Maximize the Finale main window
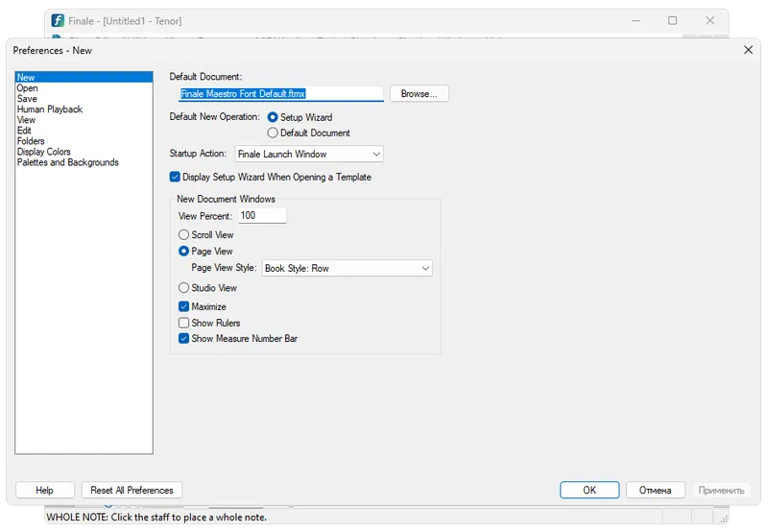The height and width of the screenshot is (532, 768). (x=673, y=20)
